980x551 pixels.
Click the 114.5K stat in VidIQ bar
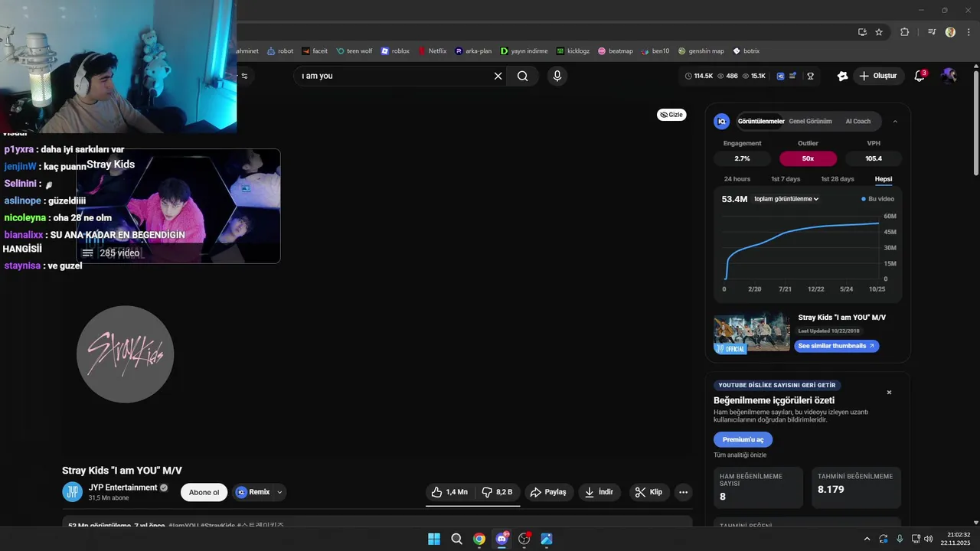tap(699, 76)
